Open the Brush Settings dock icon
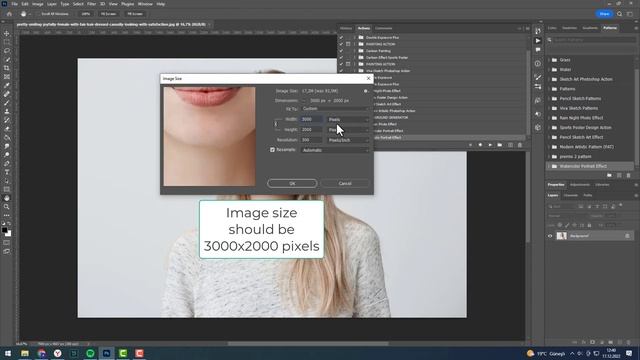The width and height of the screenshot is (640, 360). tap(538, 78)
